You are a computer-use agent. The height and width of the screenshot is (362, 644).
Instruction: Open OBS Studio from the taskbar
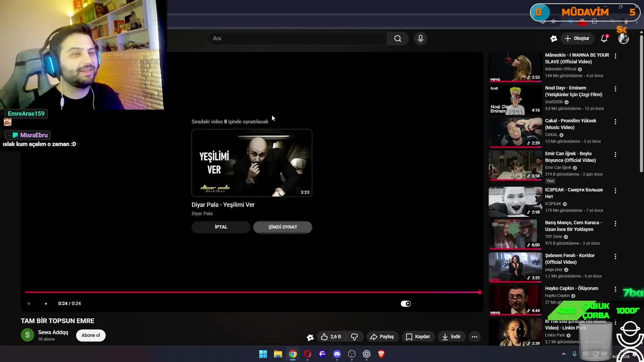(352, 354)
